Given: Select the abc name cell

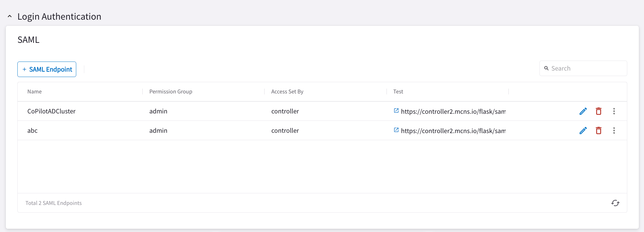Looking at the screenshot, I should coord(32,130).
